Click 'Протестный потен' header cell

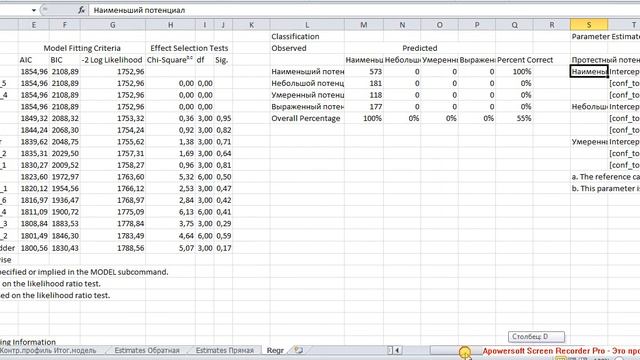[x=605, y=60]
